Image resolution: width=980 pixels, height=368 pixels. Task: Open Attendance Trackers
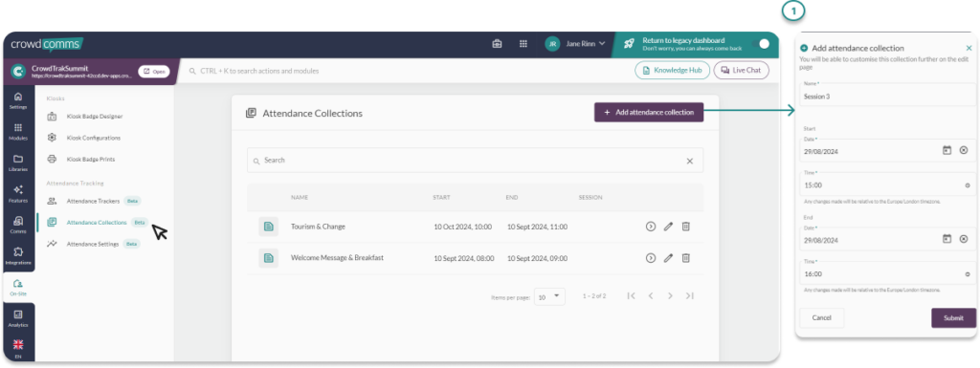[94, 202]
